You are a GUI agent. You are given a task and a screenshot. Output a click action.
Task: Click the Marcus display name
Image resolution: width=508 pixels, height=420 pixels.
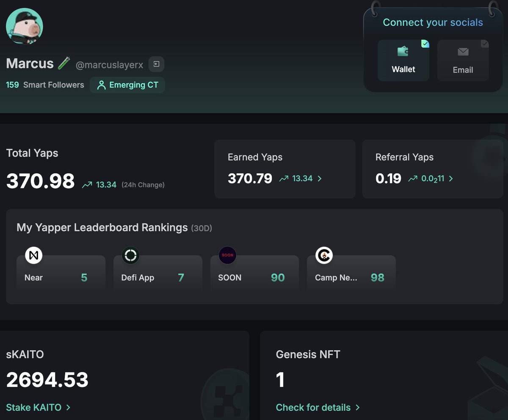coord(30,64)
